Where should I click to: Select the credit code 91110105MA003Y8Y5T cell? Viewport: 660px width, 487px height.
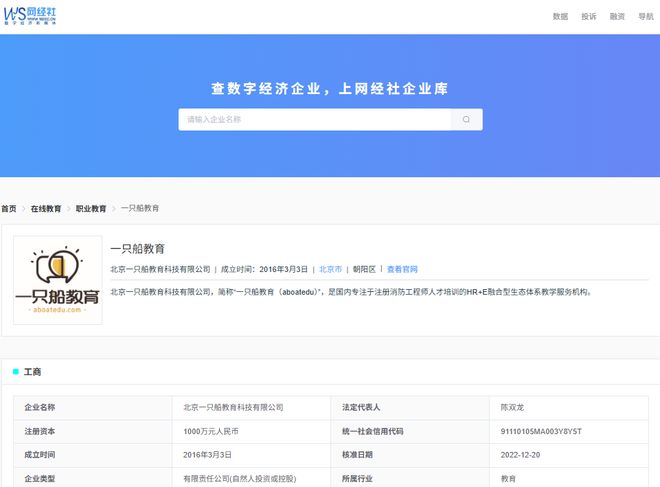click(569, 431)
